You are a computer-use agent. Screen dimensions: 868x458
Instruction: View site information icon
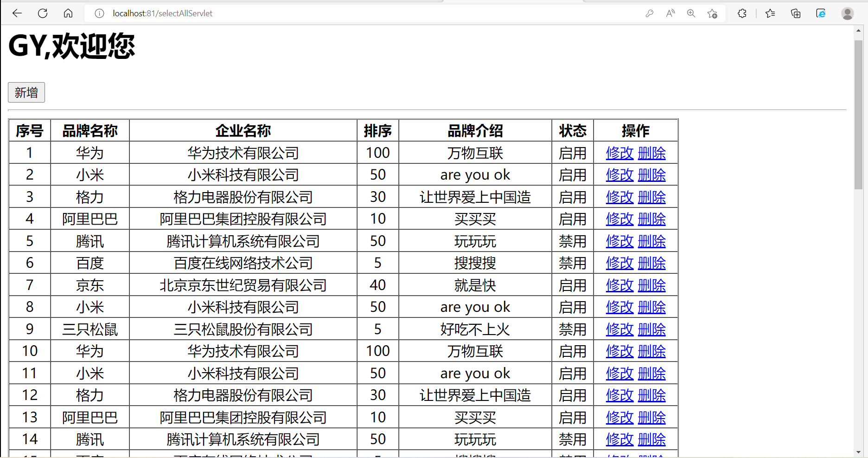99,13
